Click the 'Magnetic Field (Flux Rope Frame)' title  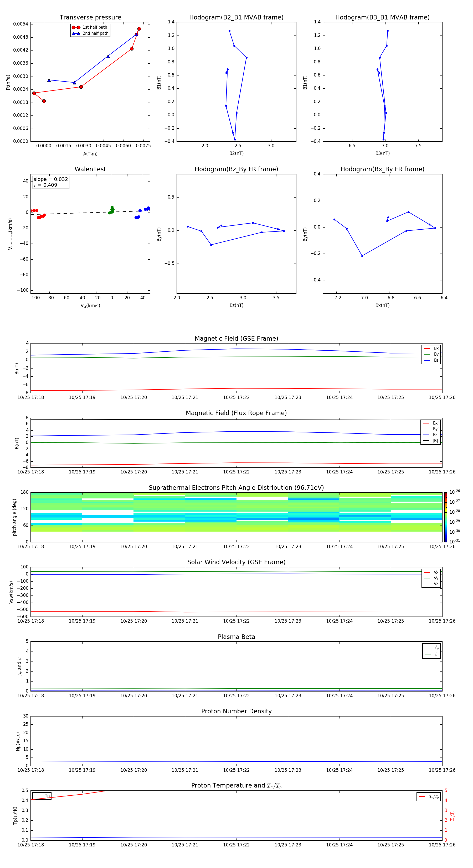click(236, 413)
